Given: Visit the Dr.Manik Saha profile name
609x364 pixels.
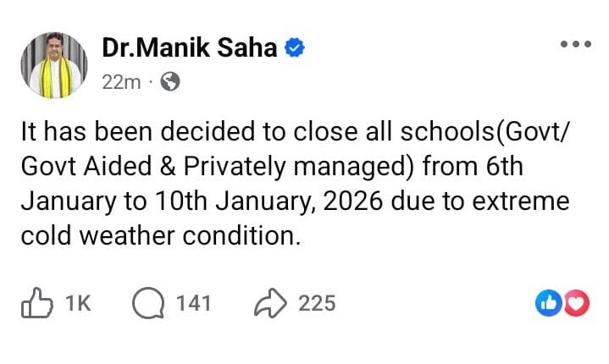Looking at the screenshot, I should 189,48.
